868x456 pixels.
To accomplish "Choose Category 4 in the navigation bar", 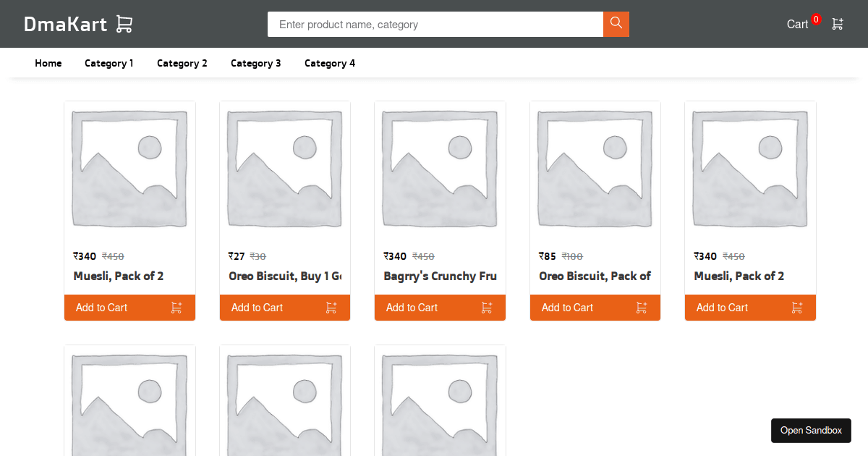I will (330, 63).
